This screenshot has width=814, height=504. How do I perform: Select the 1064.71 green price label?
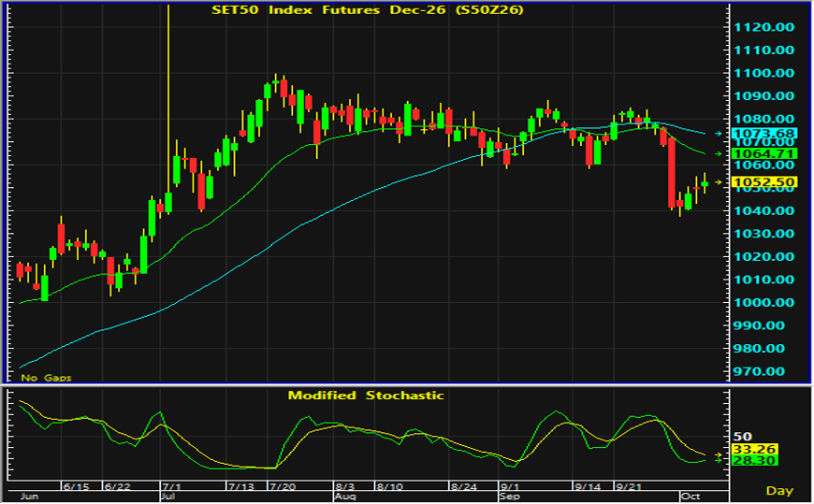763,153
